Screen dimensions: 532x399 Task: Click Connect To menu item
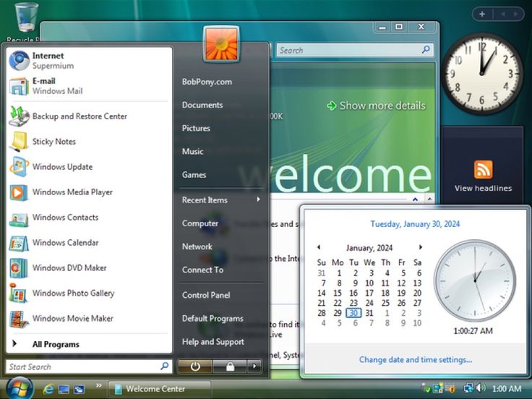[202, 270]
